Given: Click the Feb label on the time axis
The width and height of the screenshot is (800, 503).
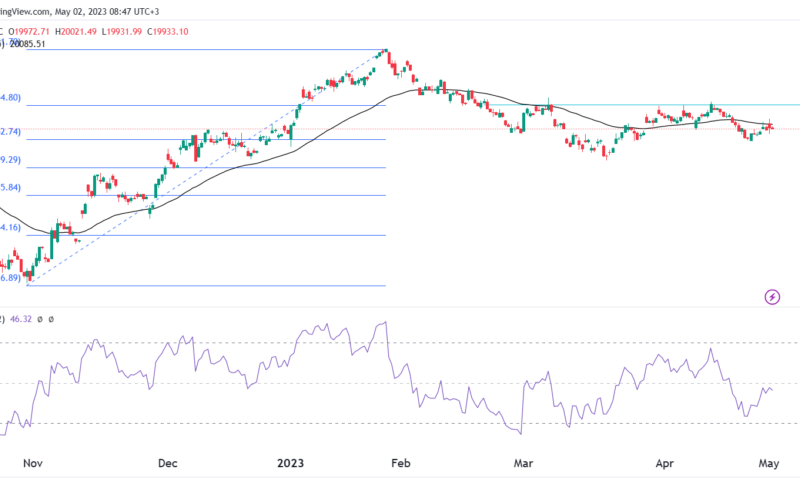Looking at the screenshot, I should (x=401, y=463).
